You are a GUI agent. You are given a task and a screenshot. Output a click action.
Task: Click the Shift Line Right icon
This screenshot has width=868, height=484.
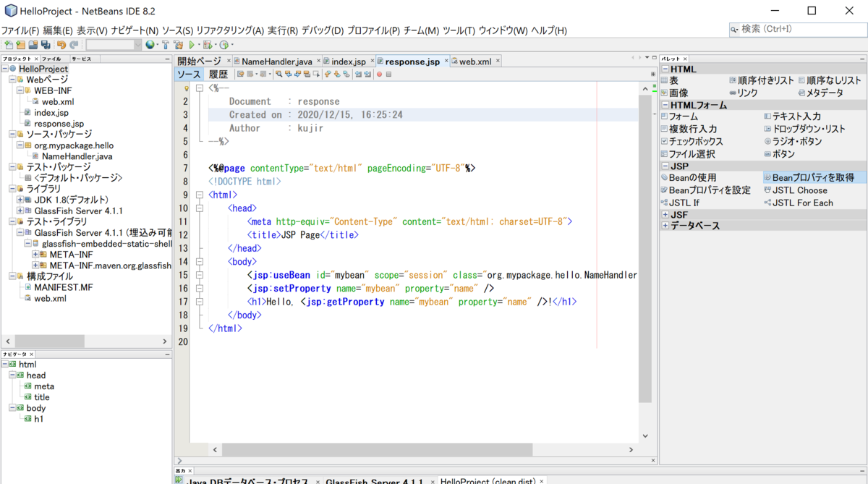click(x=367, y=74)
